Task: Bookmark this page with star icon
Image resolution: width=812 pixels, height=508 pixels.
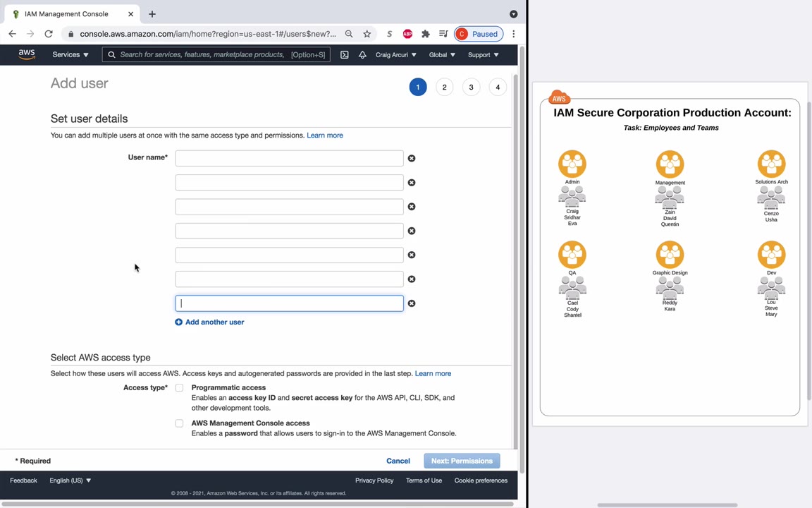Action: 367,34
